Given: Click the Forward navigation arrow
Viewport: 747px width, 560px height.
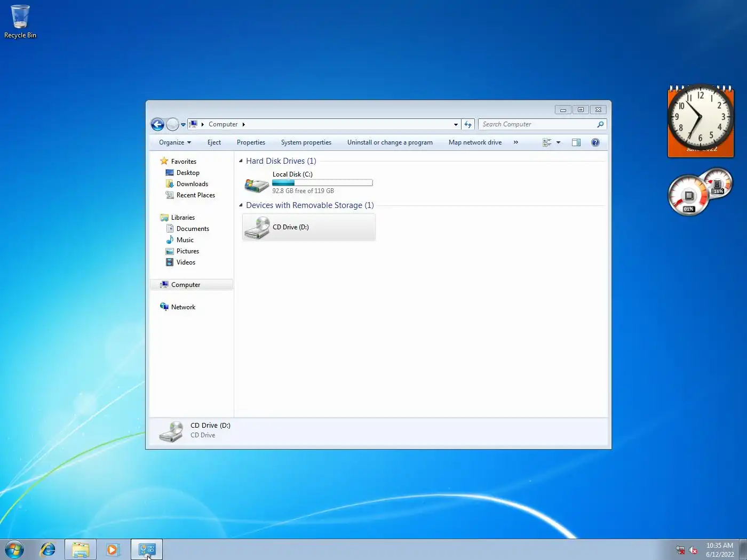Looking at the screenshot, I should click(172, 124).
